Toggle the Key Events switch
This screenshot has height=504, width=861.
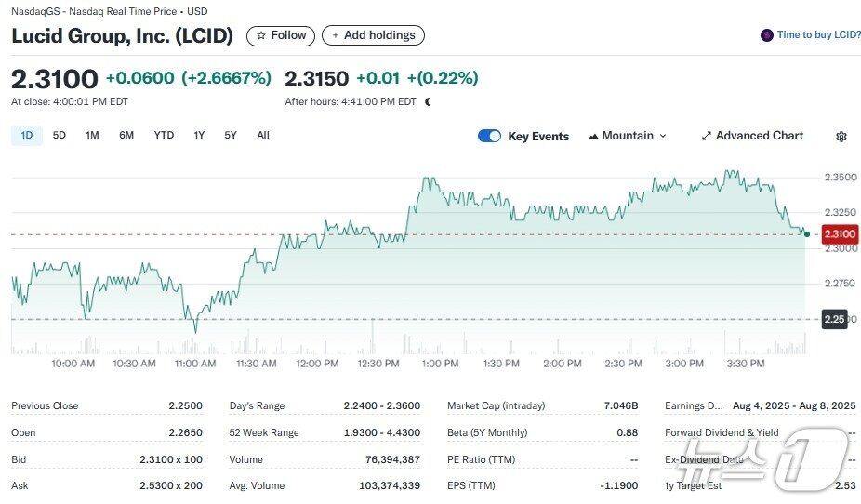(x=489, y=136)
